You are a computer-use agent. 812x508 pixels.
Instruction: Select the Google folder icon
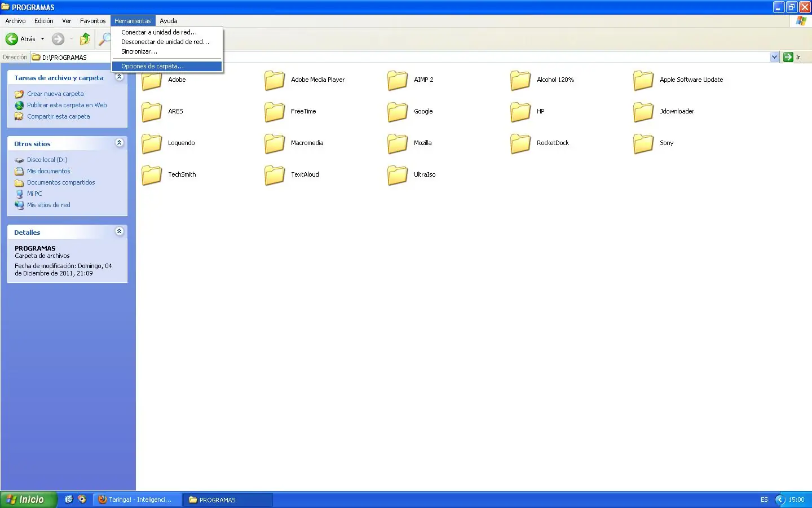click(x=398, y=112)
